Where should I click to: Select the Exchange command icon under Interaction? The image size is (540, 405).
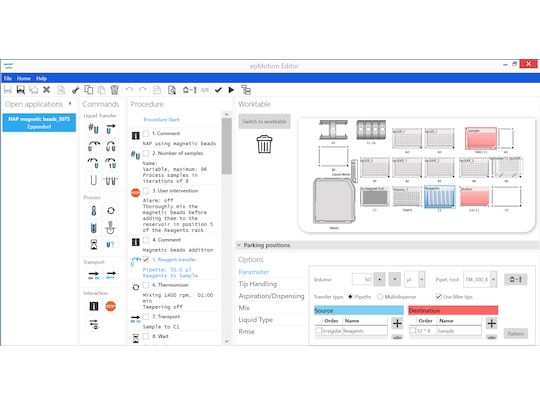click(94, 324)
